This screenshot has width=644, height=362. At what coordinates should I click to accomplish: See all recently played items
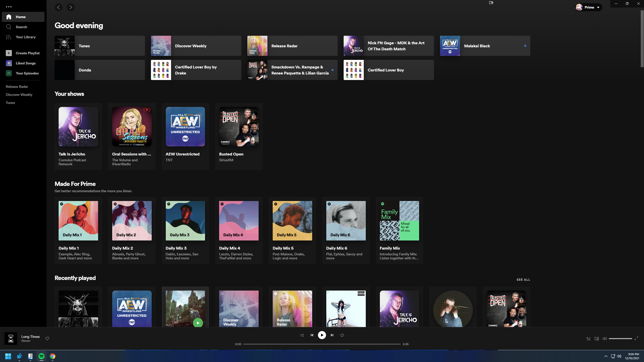coord(523,279)
